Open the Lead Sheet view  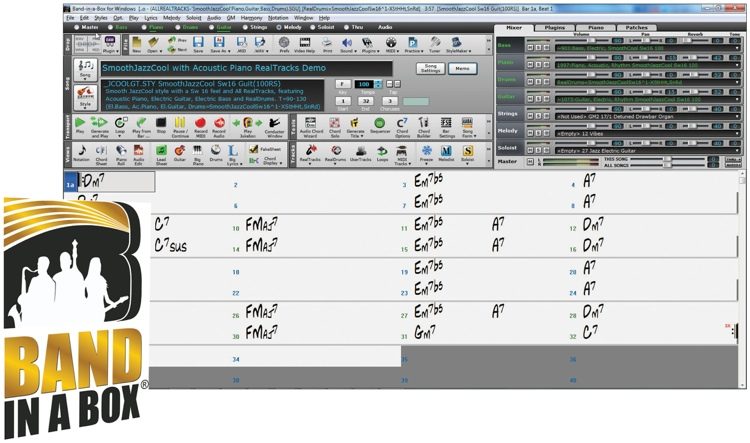coord(161,155)
